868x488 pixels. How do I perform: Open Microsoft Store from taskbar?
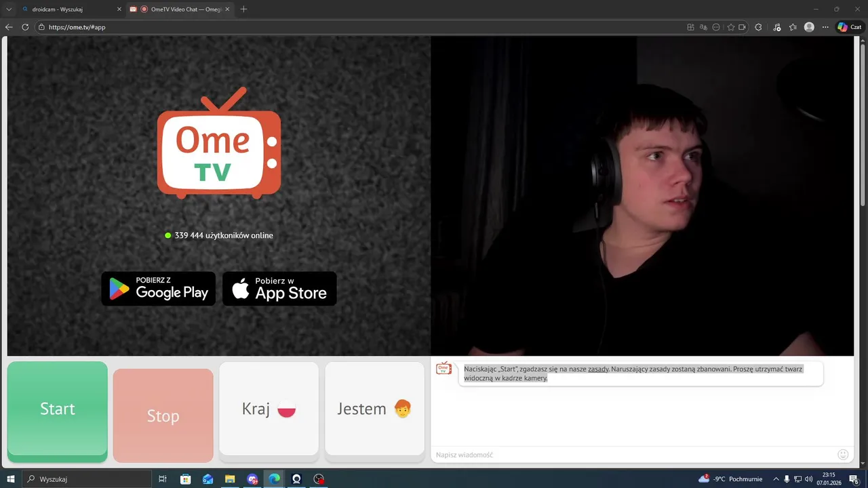[x=185, y=479]
